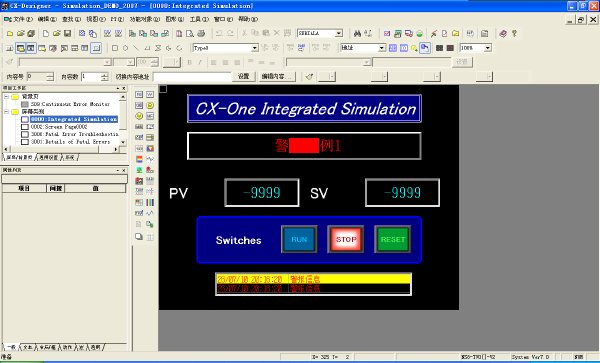Select the PV numeric display -9999
600x363 pixels.
coord(262,192)
